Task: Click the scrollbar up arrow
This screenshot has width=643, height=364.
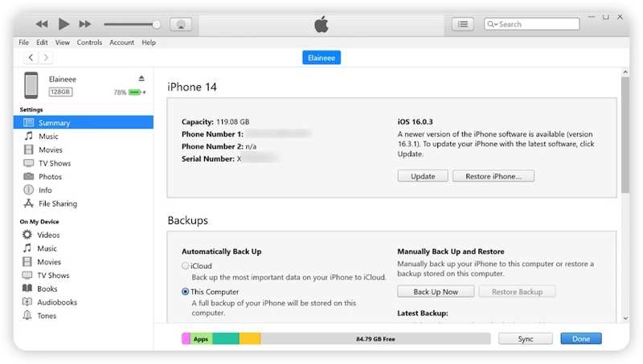Action: 625,72
